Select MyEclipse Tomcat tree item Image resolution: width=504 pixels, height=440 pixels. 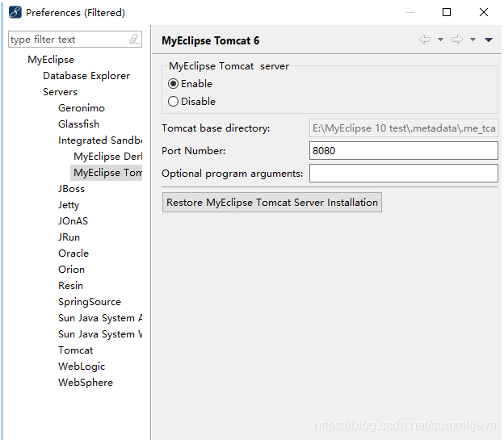point(107,173)
